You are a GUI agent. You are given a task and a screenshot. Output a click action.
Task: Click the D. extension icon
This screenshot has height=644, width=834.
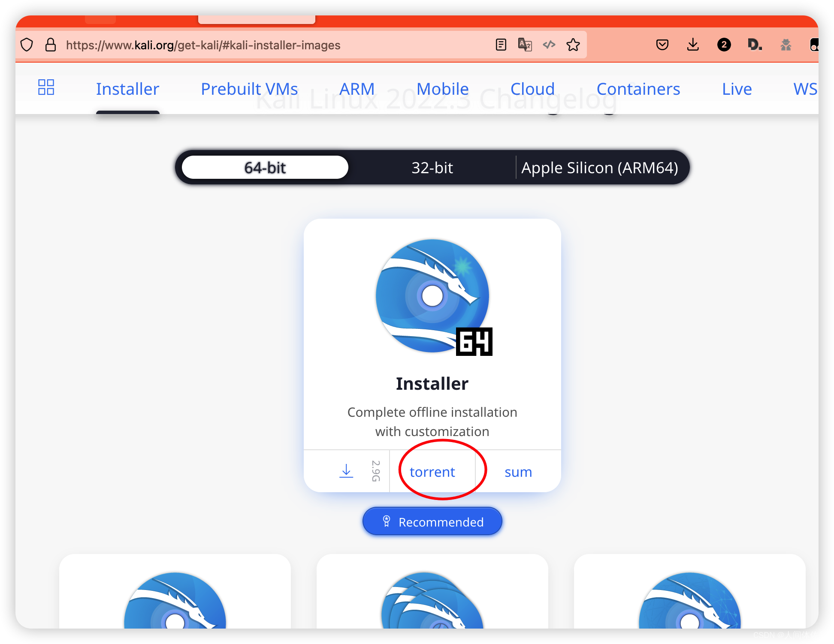tap(755, 45)
